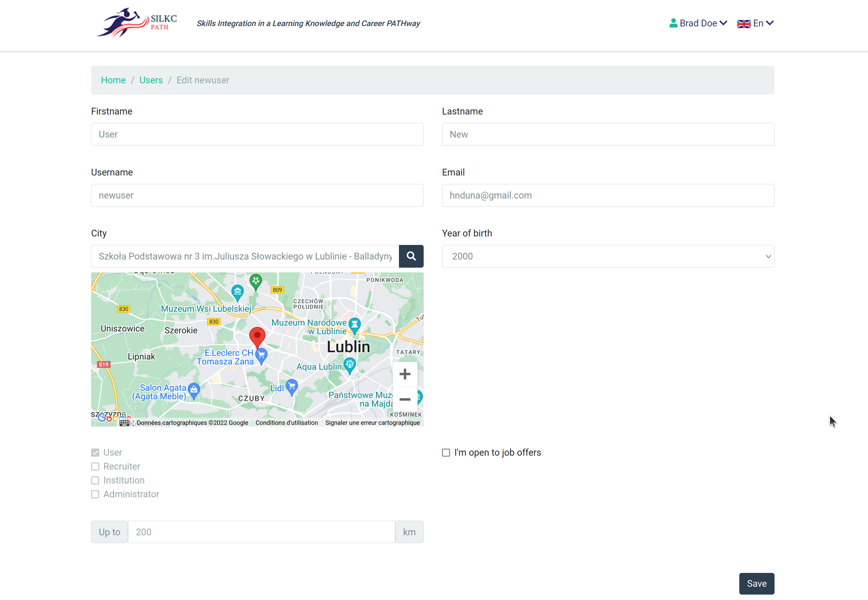Open the En language selector
This screenshot has height=600, width=868.
pos(755,23)
